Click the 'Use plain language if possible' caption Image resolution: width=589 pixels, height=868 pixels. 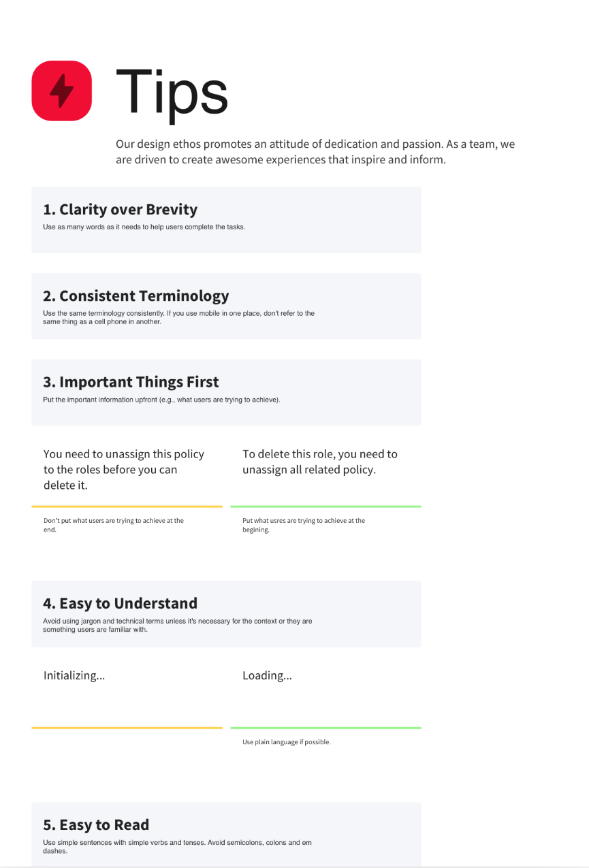pos(287,742)
